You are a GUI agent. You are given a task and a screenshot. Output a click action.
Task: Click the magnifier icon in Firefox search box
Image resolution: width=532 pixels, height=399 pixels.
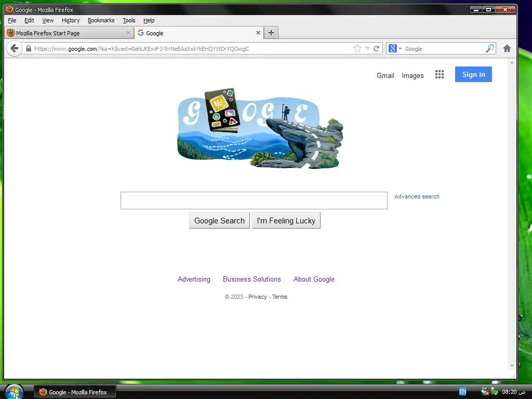489,48
